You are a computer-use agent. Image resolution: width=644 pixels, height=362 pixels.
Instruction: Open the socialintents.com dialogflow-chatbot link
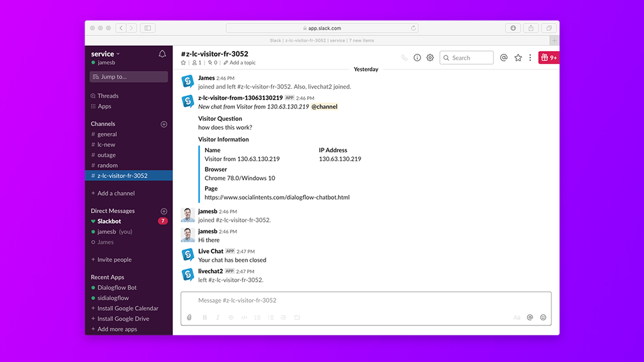coord(277,197)
